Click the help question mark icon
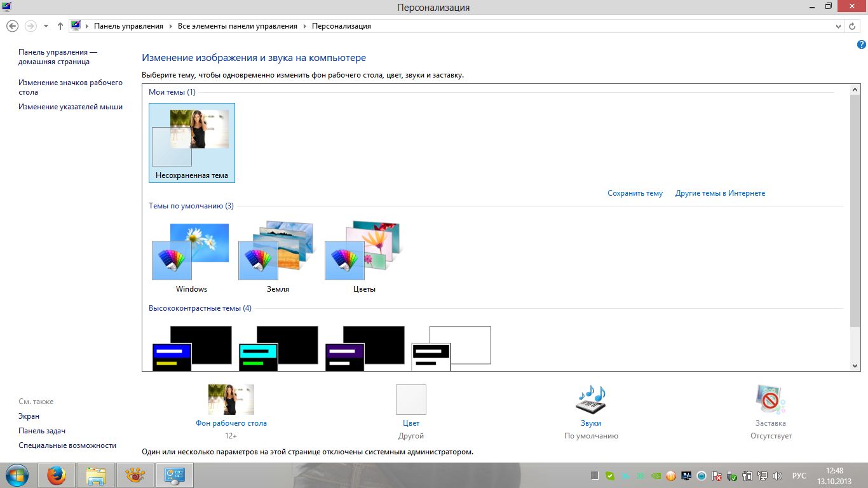Screen dimensions: 868x488 tap(862, 44)
